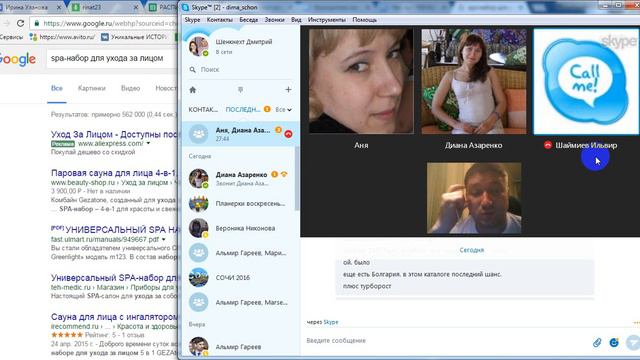640x360 pixels.
Task: Open the Skype home icon
Action: 193,90
